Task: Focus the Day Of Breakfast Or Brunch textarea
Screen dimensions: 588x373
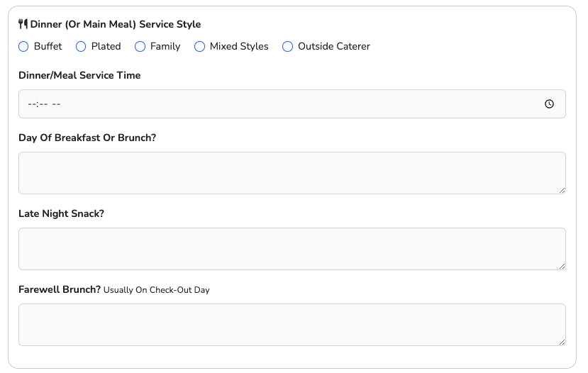Action: 292,172
